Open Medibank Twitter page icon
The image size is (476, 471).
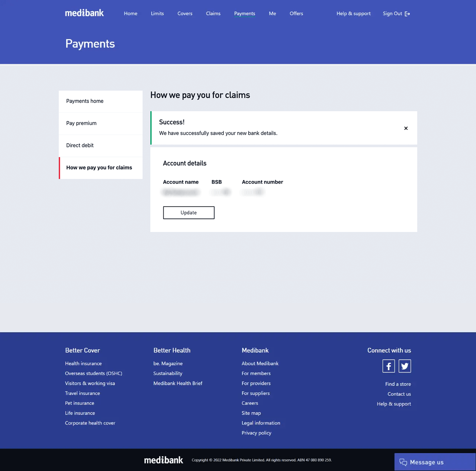[405, 366]
